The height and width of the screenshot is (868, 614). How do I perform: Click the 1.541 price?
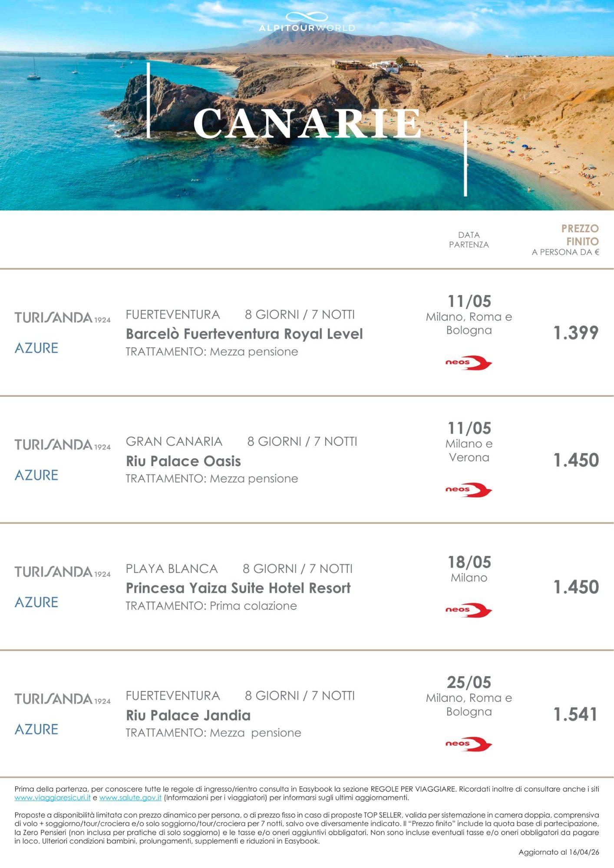click(x=576, y=714)
